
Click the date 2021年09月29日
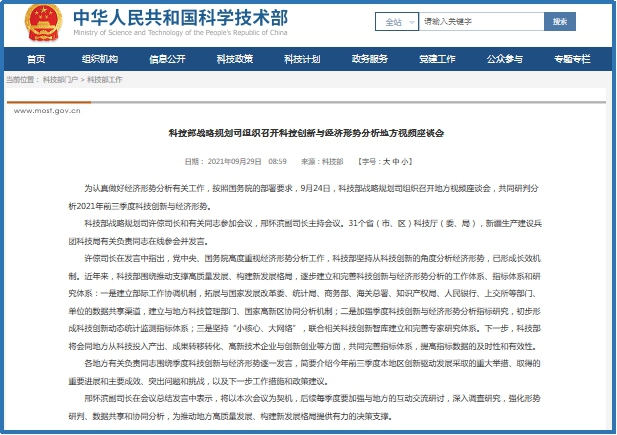(x=235, y=161)
